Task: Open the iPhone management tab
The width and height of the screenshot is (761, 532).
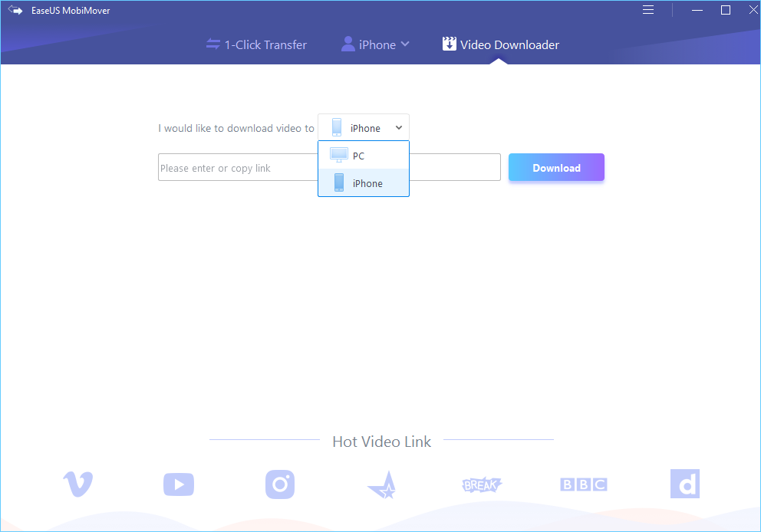Action: coord(374,44)
